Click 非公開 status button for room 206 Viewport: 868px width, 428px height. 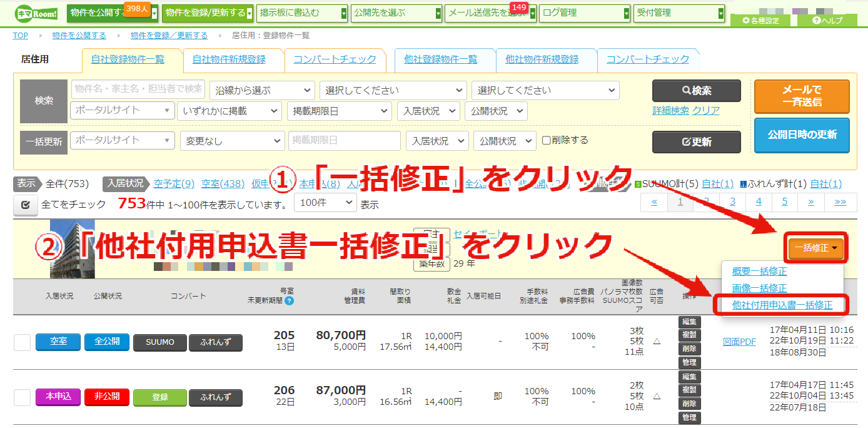pyautogui.click(x=106, y=397)
